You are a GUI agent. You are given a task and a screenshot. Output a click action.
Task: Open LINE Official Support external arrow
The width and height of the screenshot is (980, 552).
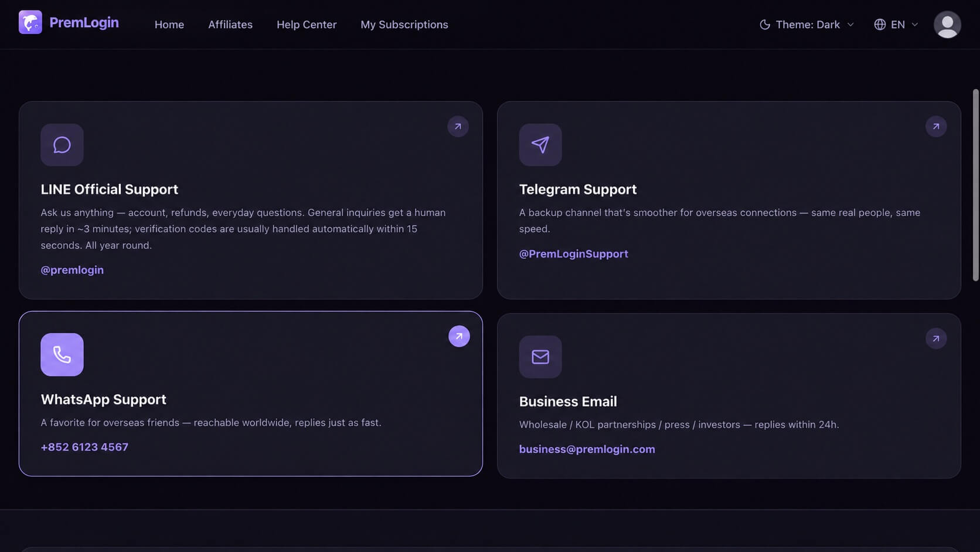[x=458, y=127]
